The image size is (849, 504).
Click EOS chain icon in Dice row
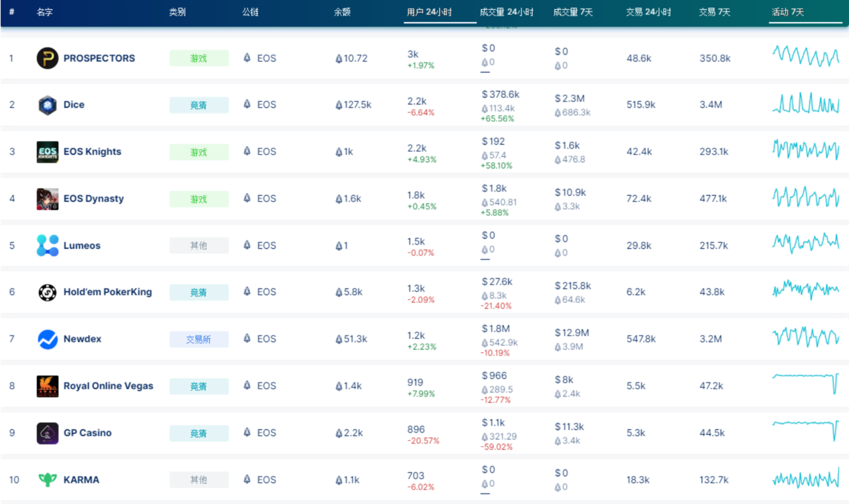click(x=247, y=104)
